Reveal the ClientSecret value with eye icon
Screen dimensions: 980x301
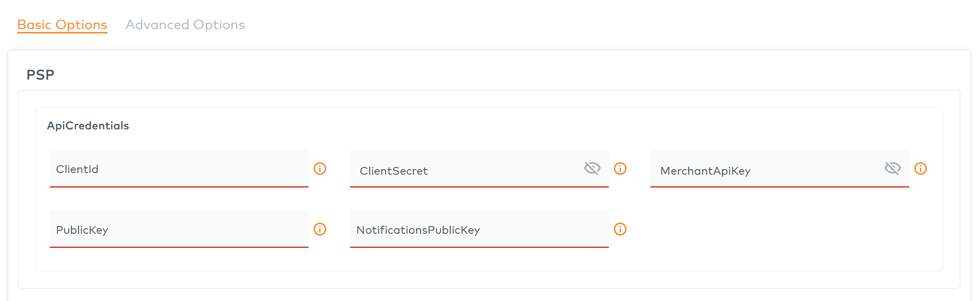pos(592,168)
